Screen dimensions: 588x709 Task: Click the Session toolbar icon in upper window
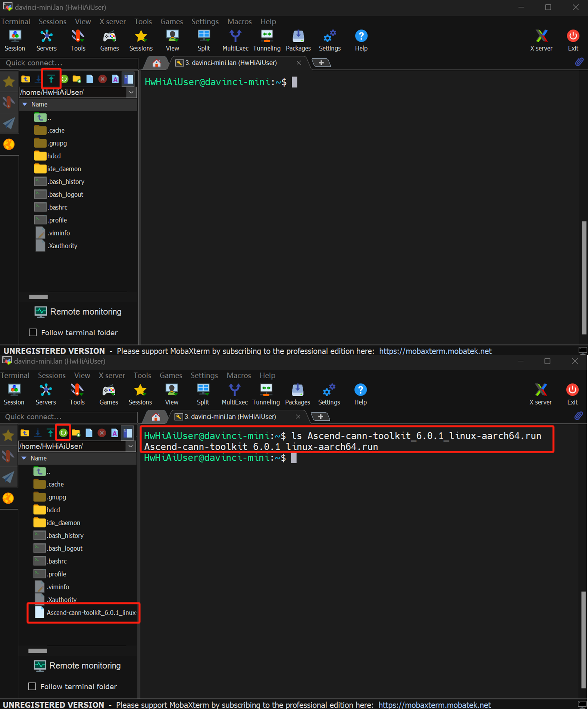click(x=15, y=40)
